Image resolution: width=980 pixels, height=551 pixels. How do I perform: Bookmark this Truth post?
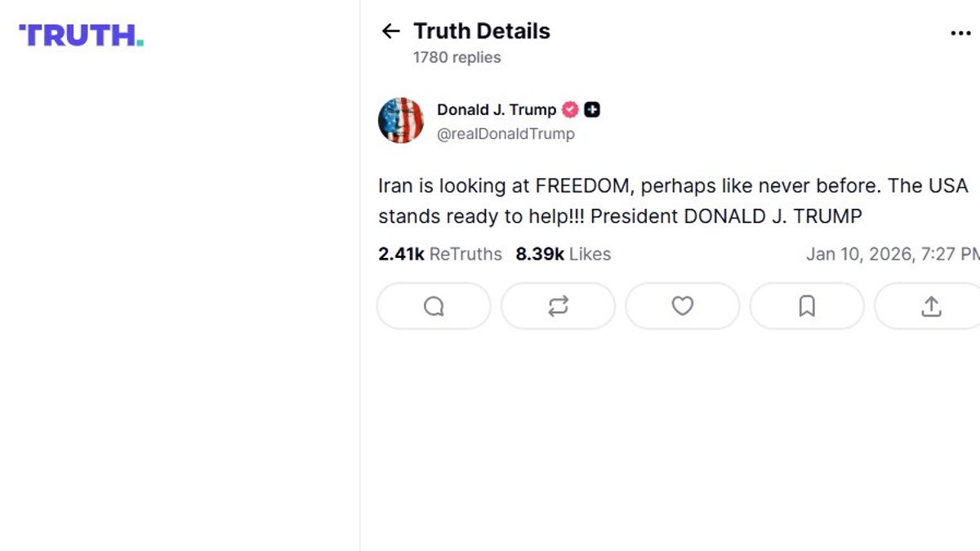pyautogui.click(x=807, y=306)
